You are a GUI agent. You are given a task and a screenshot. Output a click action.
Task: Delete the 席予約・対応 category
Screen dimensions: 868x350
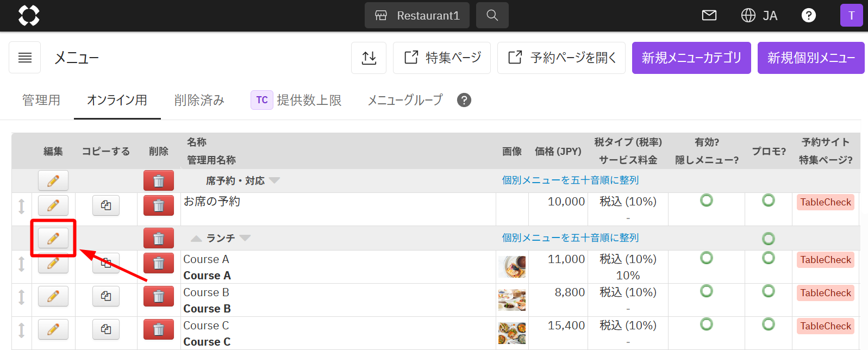[159, 180]
